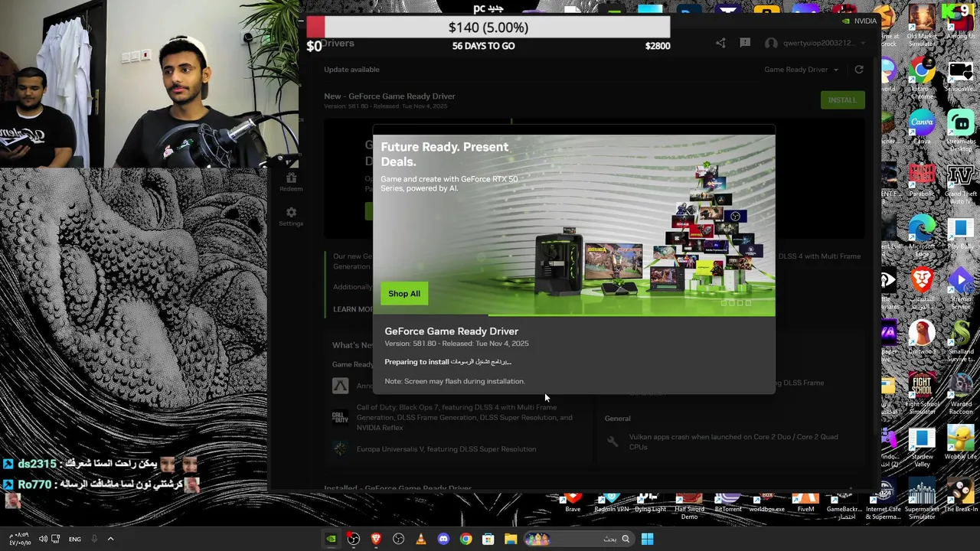
Task: Open the Grand Theft Auto IV shortcut
Action: point(960,184)
